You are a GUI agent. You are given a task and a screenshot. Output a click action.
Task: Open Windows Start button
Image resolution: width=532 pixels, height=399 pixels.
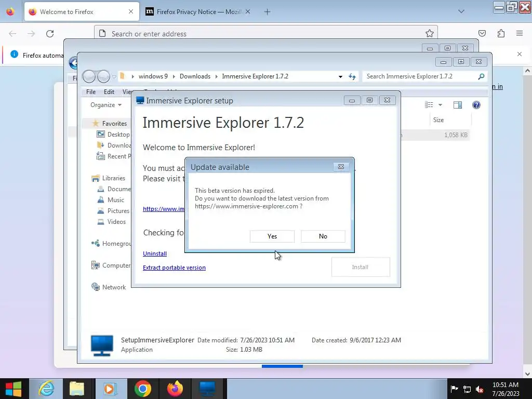pyautogui.click(x=13, y=389)
